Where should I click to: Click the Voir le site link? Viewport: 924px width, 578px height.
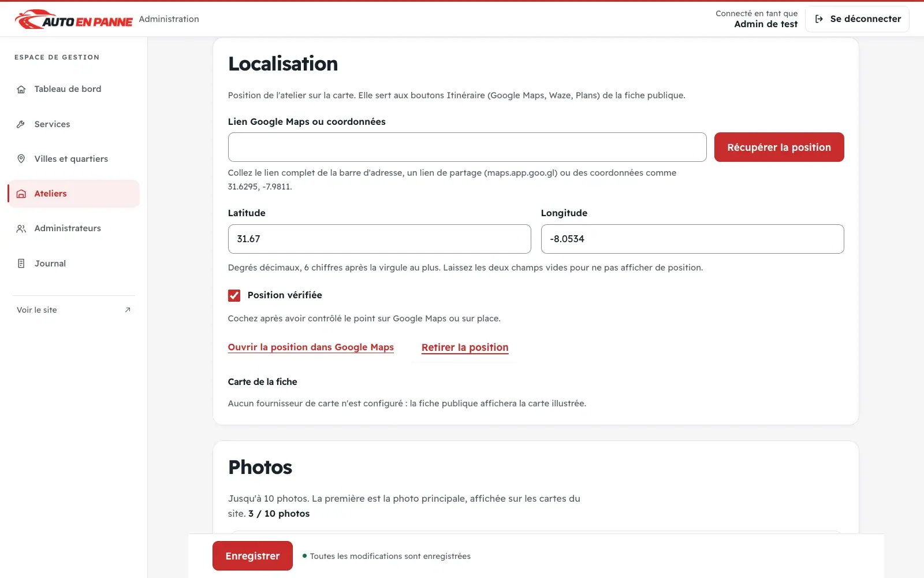73,310
